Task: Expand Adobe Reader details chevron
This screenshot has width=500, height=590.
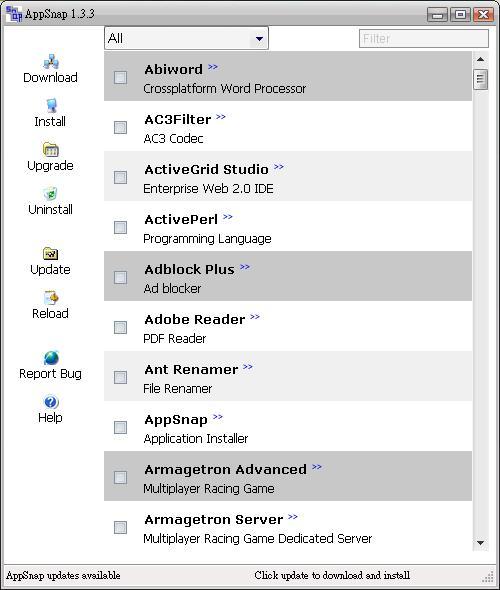Action: coord(255,317)
